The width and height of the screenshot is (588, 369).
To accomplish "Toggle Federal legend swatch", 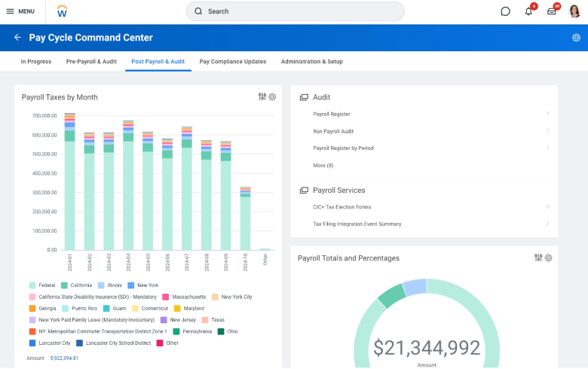I will 32,285.
